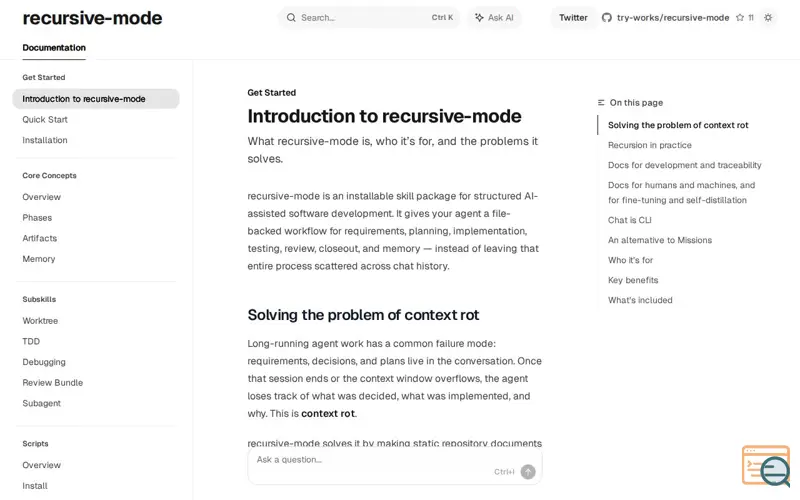Open the Review Bundle page

(53, 383)
